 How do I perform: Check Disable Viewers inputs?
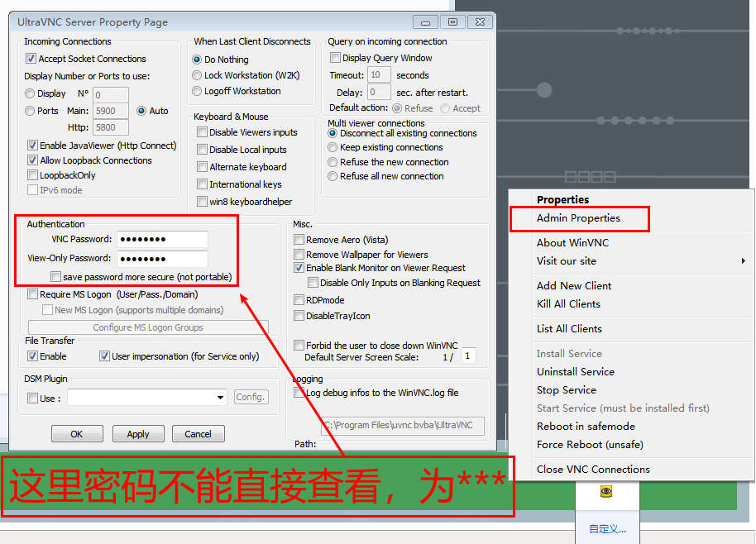[202, 132]
